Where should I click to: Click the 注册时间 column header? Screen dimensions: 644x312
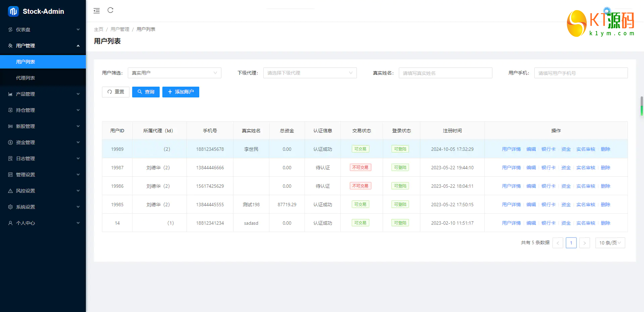[x=452, y=131]
